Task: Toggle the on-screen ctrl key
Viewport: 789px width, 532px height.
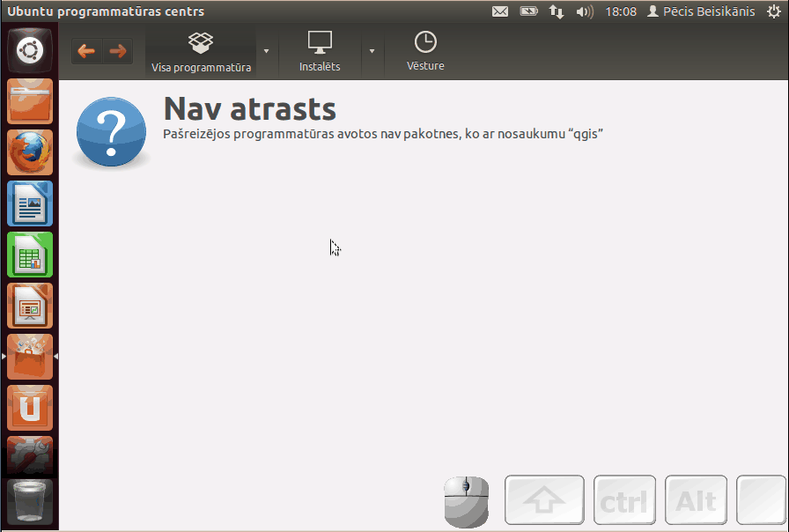Action: pos(624,499)
